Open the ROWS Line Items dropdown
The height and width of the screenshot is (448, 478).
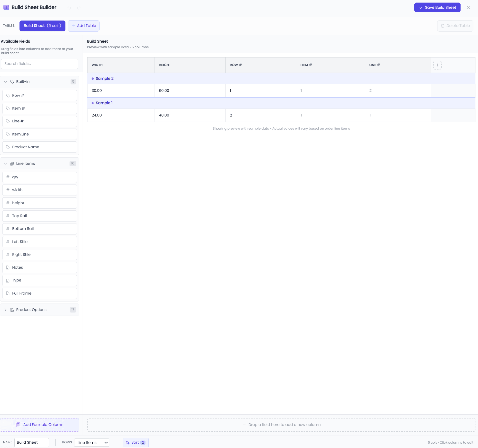(x=91, y=442)
